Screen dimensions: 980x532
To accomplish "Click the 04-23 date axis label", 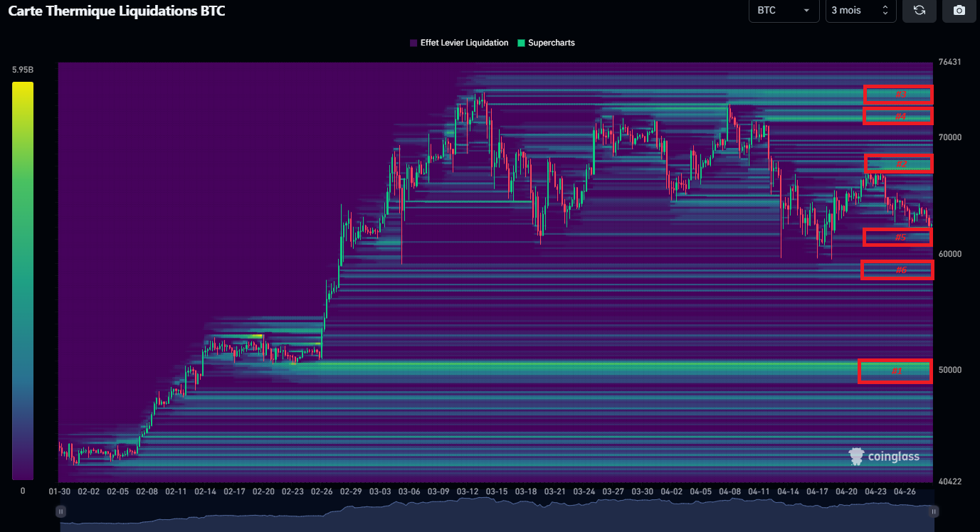I will pos(876,491).
